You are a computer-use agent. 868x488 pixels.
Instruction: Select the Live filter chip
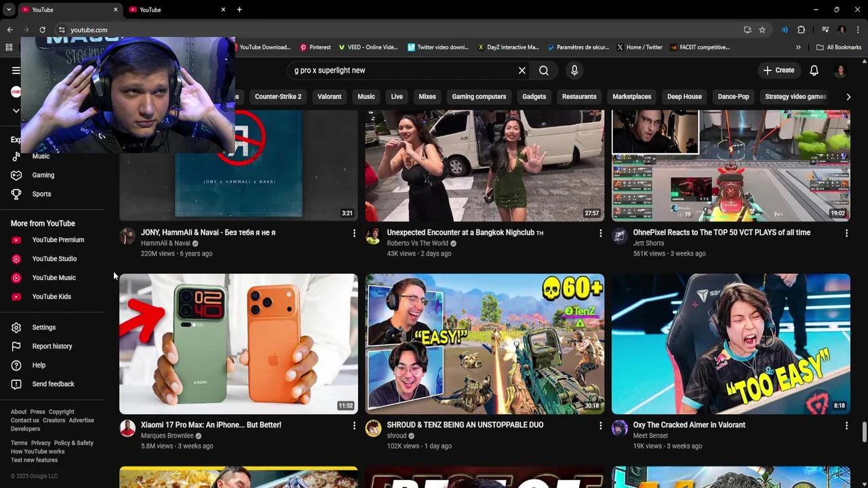point(397,97)
